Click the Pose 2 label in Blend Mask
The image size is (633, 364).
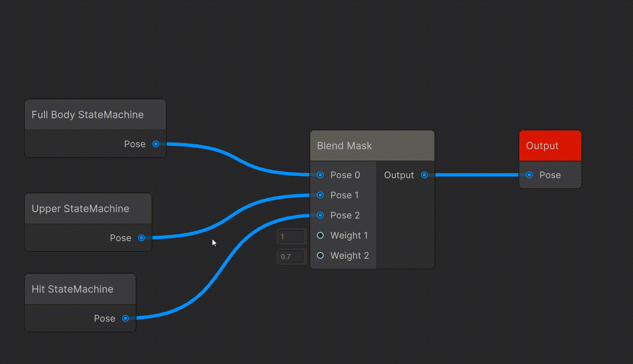[x=345, y=215]
